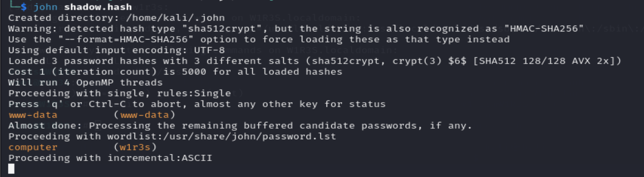Select the (www-data) username in parentheses
This screenshot has width=644, height=177.
click(x=144, y=115)
